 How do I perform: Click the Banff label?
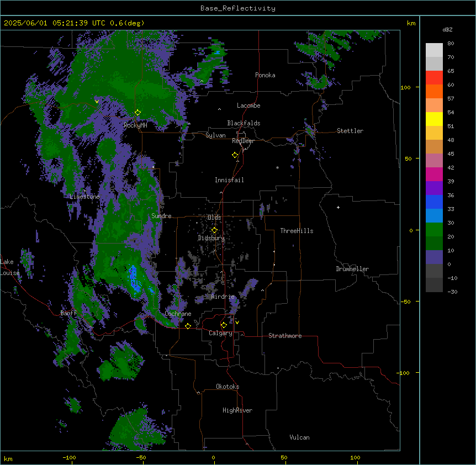[x=68, y=313]
